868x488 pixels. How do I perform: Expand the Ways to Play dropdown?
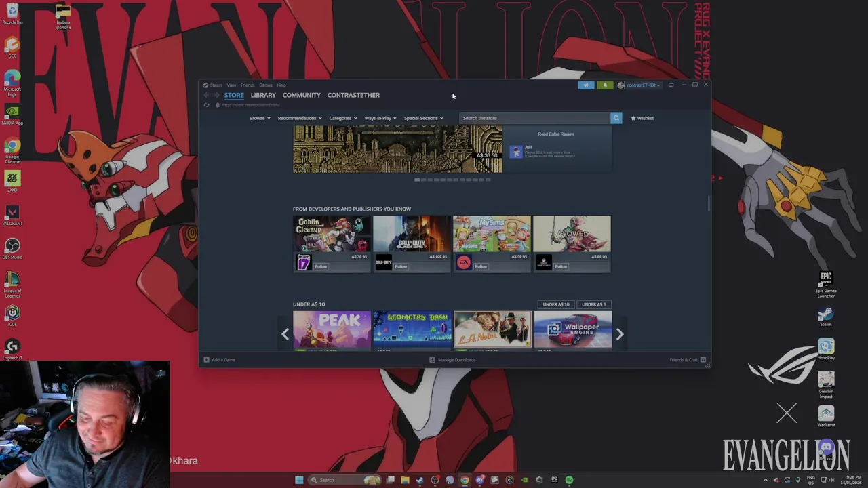(380, 118)
